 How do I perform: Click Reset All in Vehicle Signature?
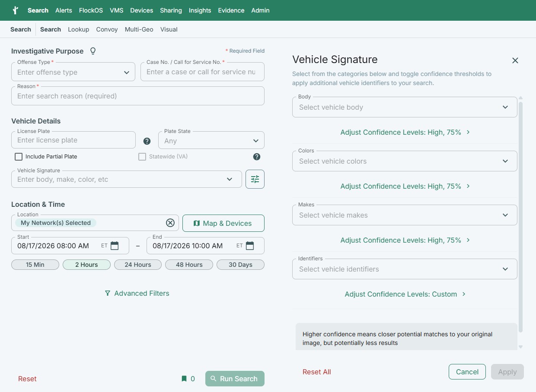317,372
